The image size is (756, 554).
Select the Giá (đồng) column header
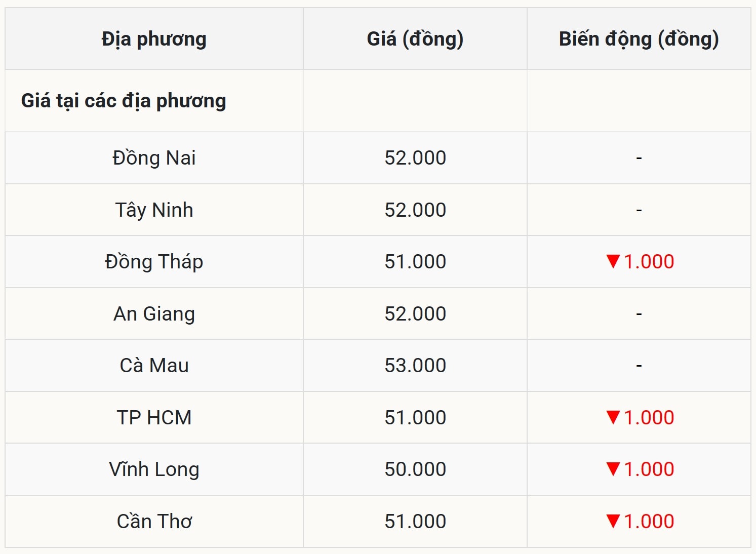click(415, 39)
